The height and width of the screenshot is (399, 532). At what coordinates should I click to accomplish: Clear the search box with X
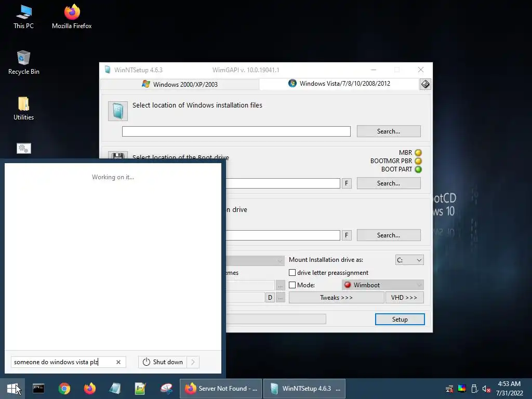coord(118,362)
